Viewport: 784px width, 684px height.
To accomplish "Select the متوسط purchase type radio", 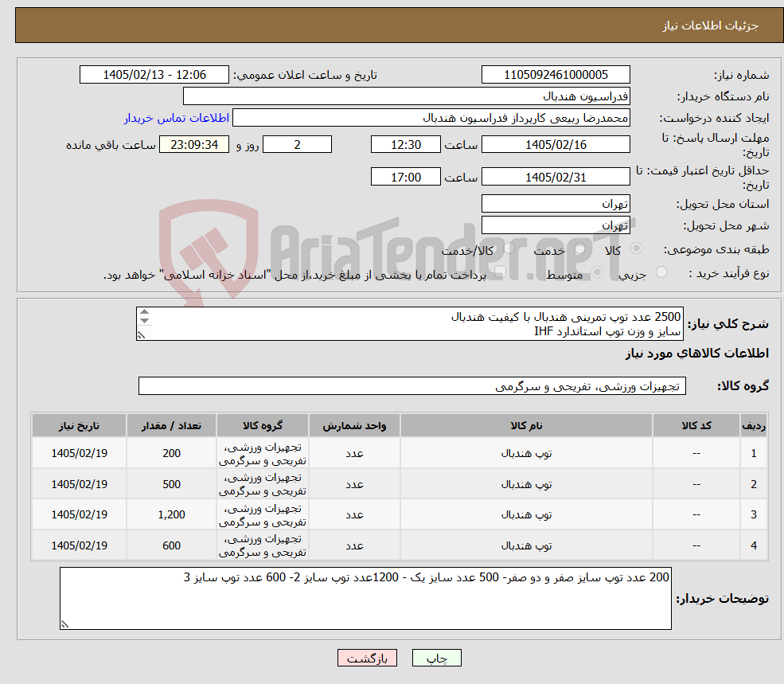I will (598, 272).
